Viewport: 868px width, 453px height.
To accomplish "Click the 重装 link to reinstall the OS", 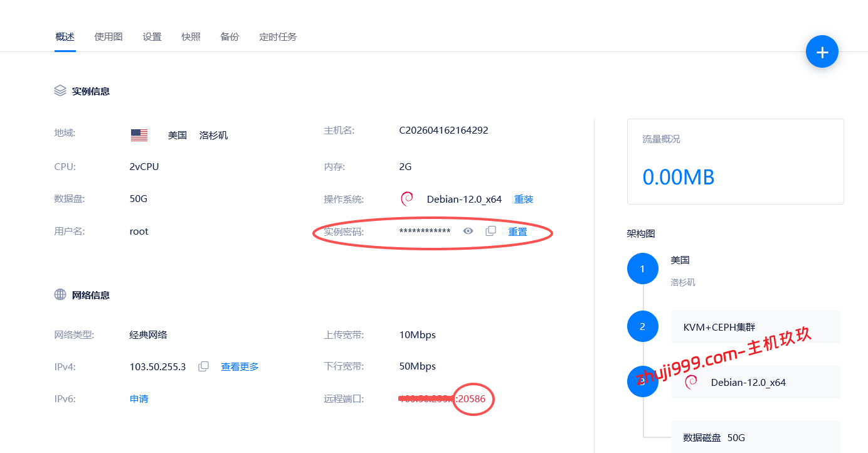I will click(523, 199).
